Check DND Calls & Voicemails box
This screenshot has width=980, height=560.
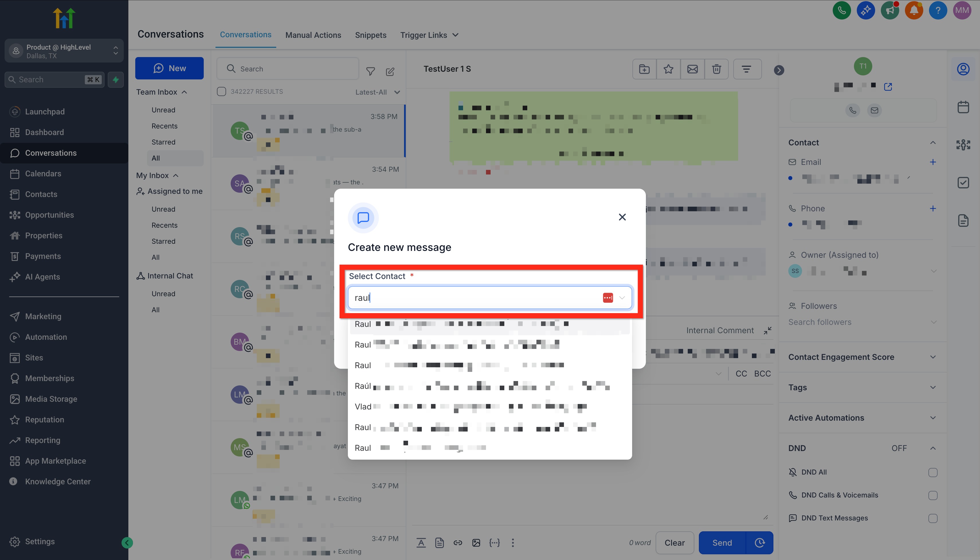click(933, 495)
